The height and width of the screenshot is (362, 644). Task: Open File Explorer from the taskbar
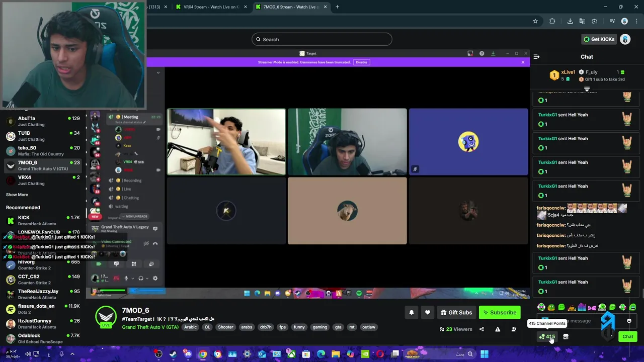point(336,354)
